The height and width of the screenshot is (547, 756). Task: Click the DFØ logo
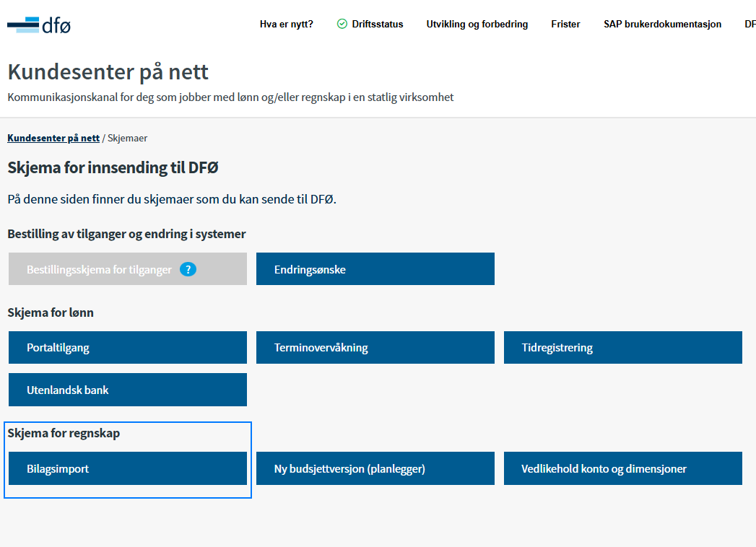point(39,25)
